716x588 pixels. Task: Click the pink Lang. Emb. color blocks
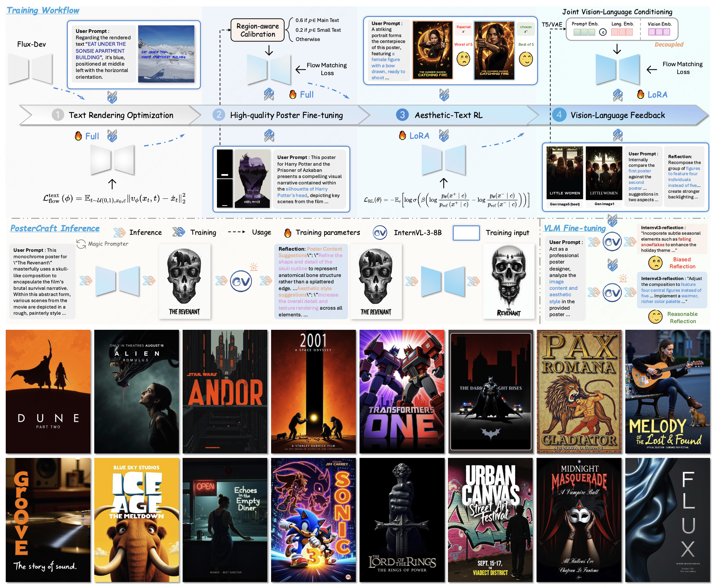tap(622, 32)
